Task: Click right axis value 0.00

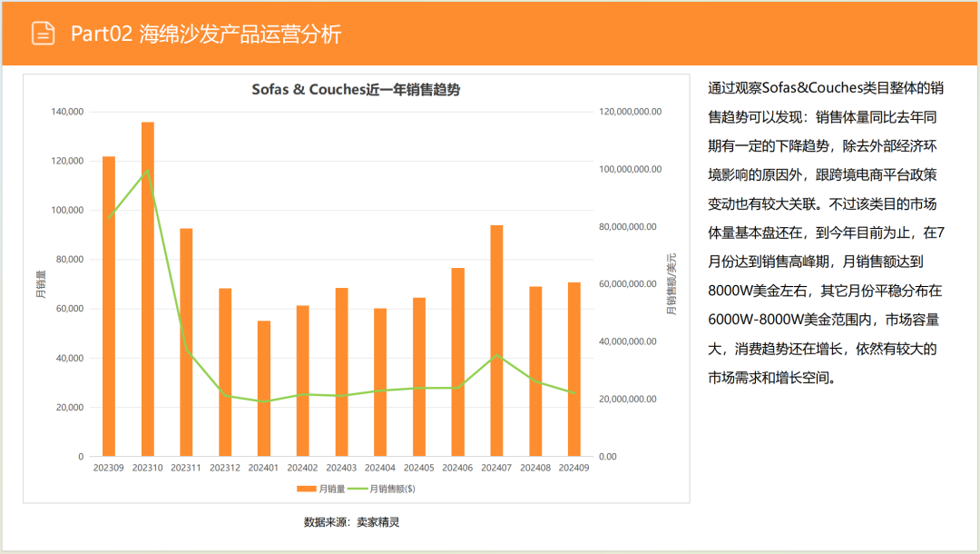Action: (607, 457)
